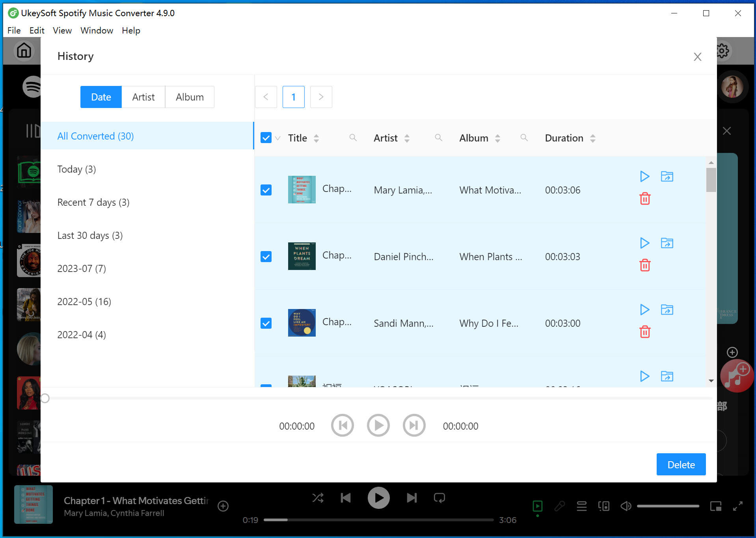This screenshot has height=538, width=756.
Task: Search by Album magnifier icon
Action: tap(524, 138)
